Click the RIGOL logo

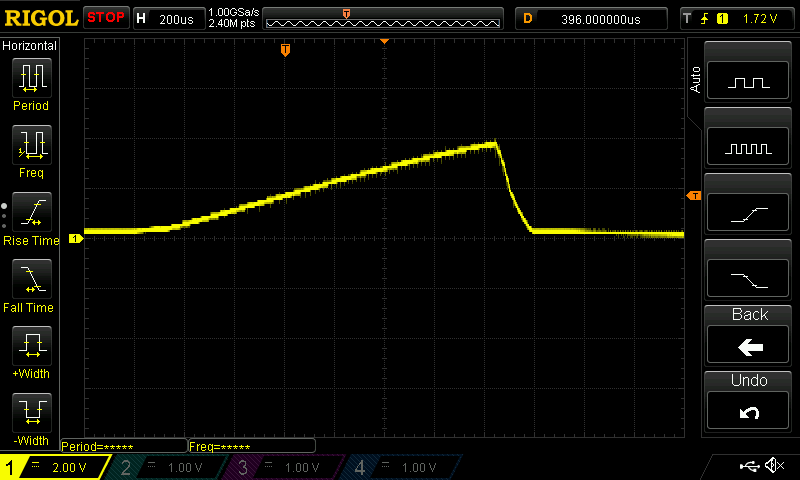pos(41,18)
